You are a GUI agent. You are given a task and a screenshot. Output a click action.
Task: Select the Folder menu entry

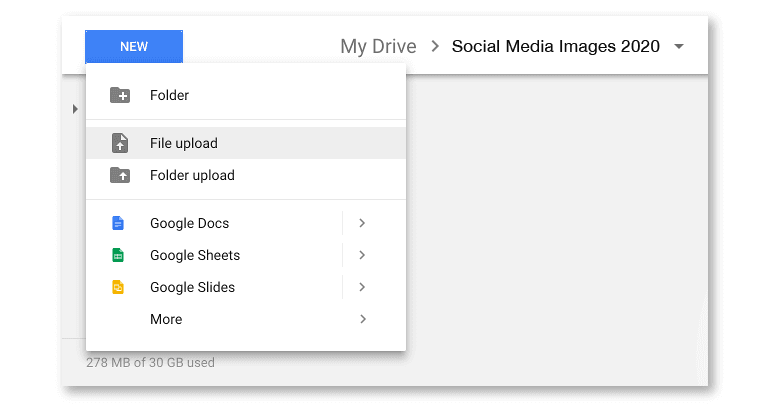(246, 95)
